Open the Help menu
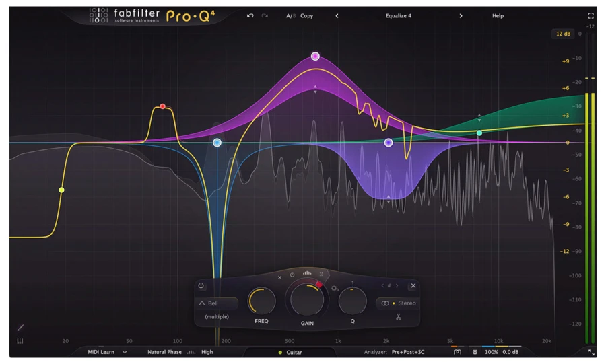Viewport: 606px width, 364px height. (498, 16)
